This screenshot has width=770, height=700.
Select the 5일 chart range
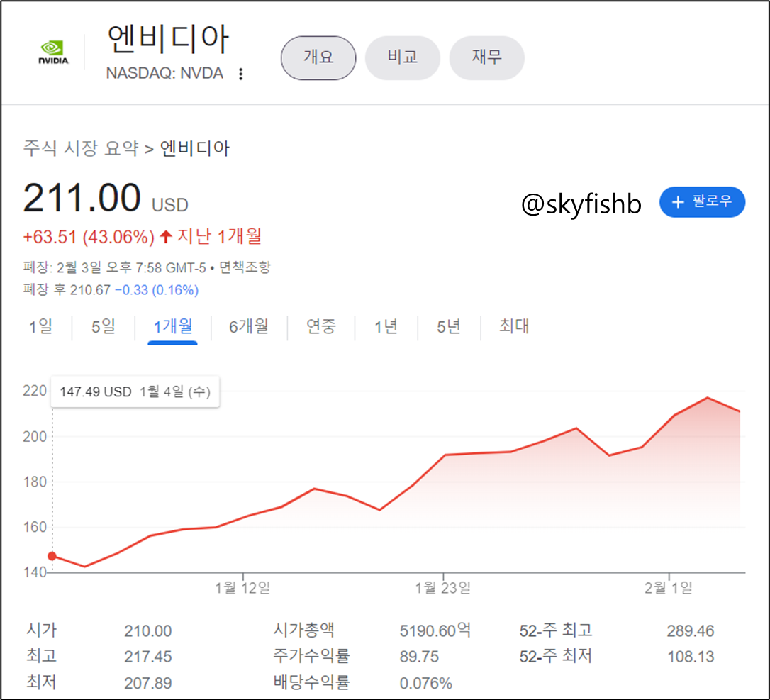(x=103, y=327)
